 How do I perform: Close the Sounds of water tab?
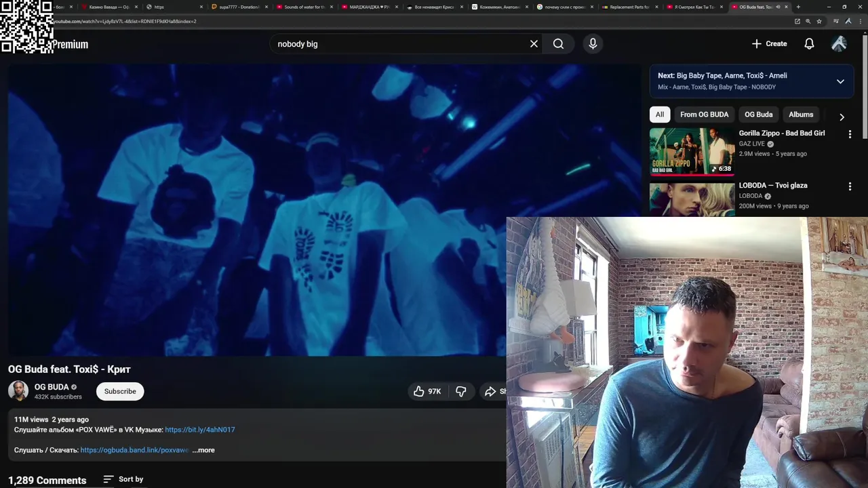click(x=331, y=7)
